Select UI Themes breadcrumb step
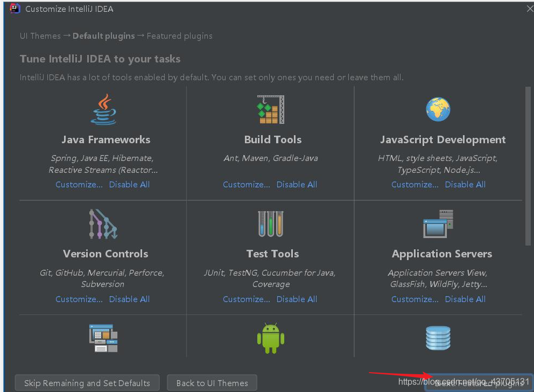Screen dimensions: 534x392 pos(40,36)
